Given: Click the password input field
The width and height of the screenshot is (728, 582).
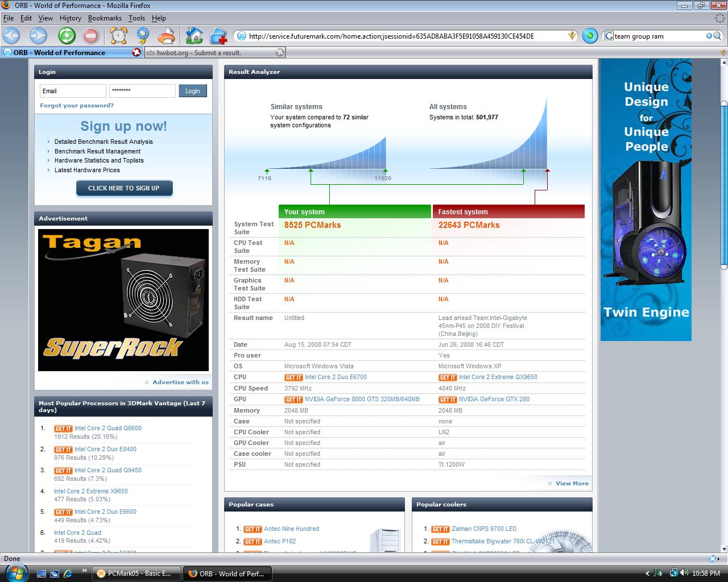Looking at the screenshot, I should (x=142, y=91).
